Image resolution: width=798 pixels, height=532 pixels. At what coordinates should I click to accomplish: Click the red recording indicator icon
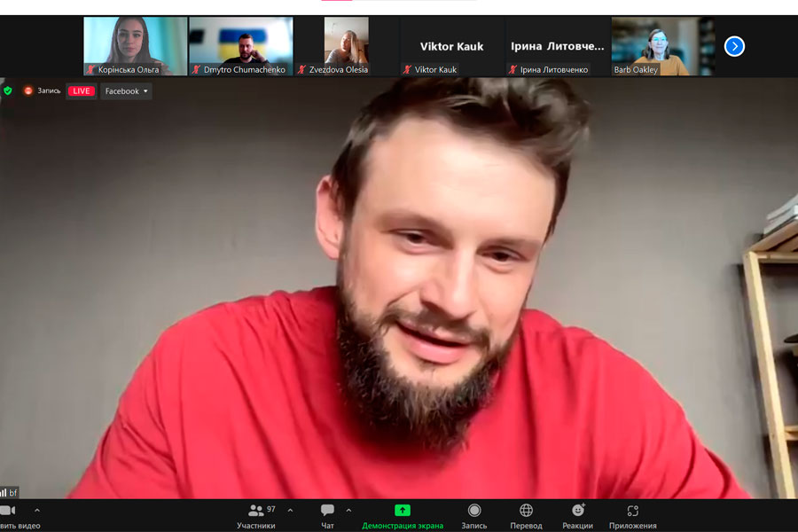28,90
